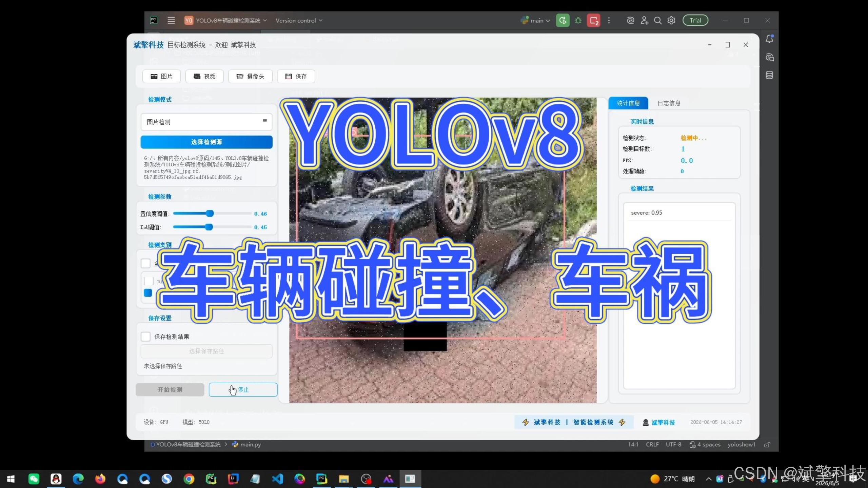Tick the top select-all checkbox under 检测类别
The image size is (868, 488).
click(145, 263)
